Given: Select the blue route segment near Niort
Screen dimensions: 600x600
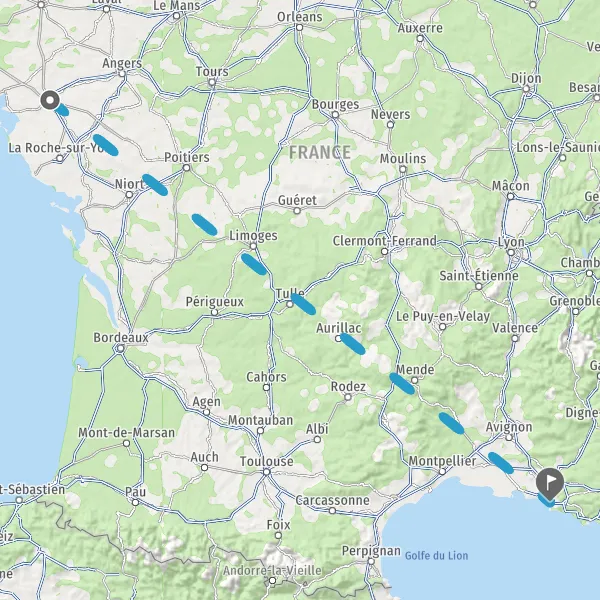Looking at the screenshot, I should tap(155, 185).
